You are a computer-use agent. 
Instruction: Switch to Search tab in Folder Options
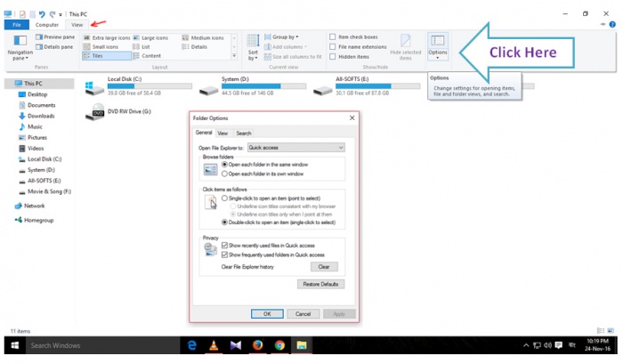click(x=244, y=133)
